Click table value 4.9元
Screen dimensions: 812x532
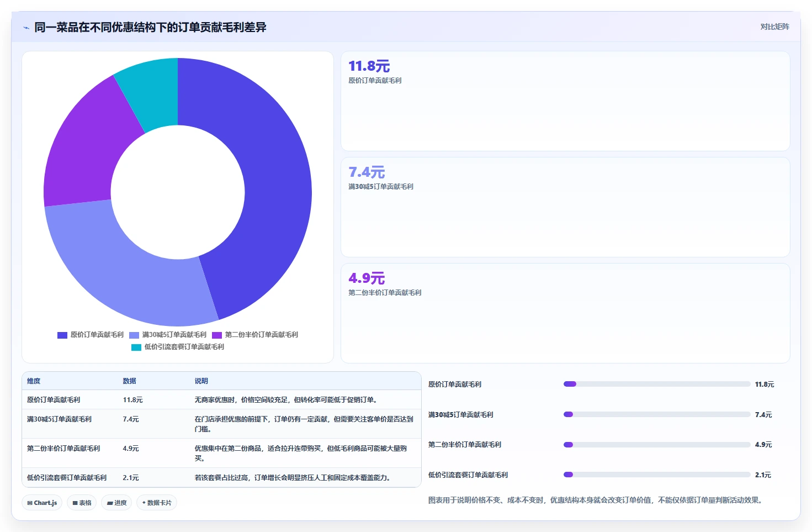tap(131, 449)
